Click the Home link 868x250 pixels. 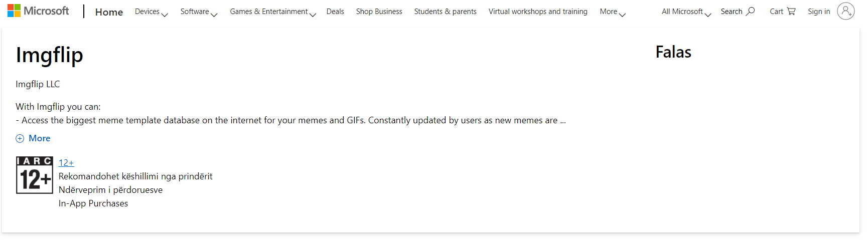tap(109, 12)
